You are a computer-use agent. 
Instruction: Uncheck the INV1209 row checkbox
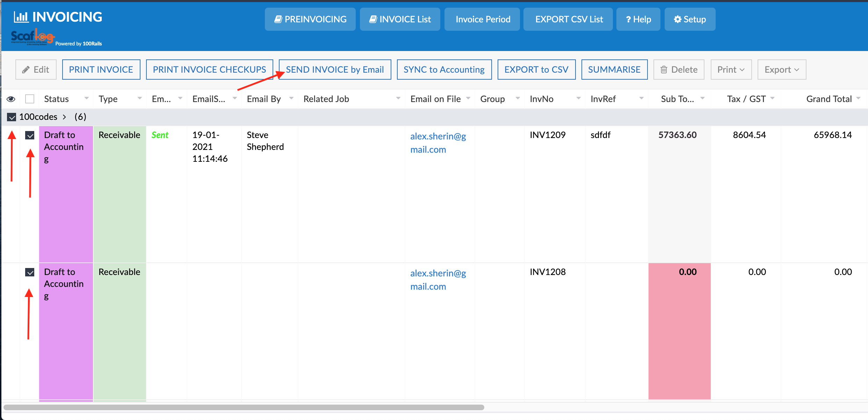pyautogui.click(x=30, y=135)
